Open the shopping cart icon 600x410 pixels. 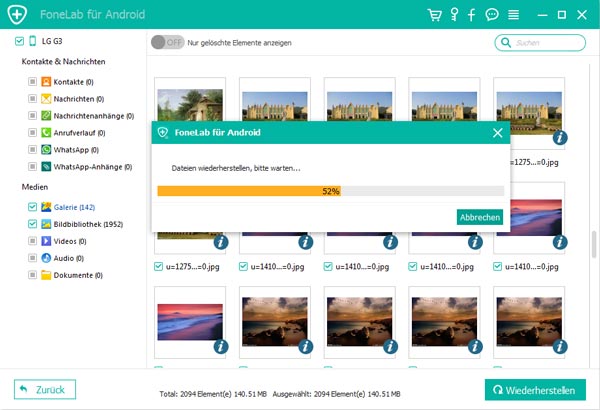coord(435,15)
